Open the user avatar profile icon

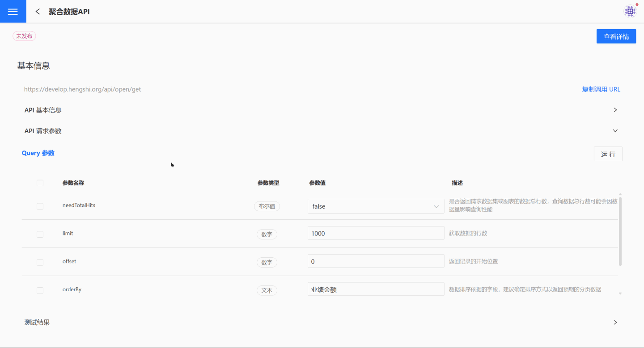(x=630, y=11)
